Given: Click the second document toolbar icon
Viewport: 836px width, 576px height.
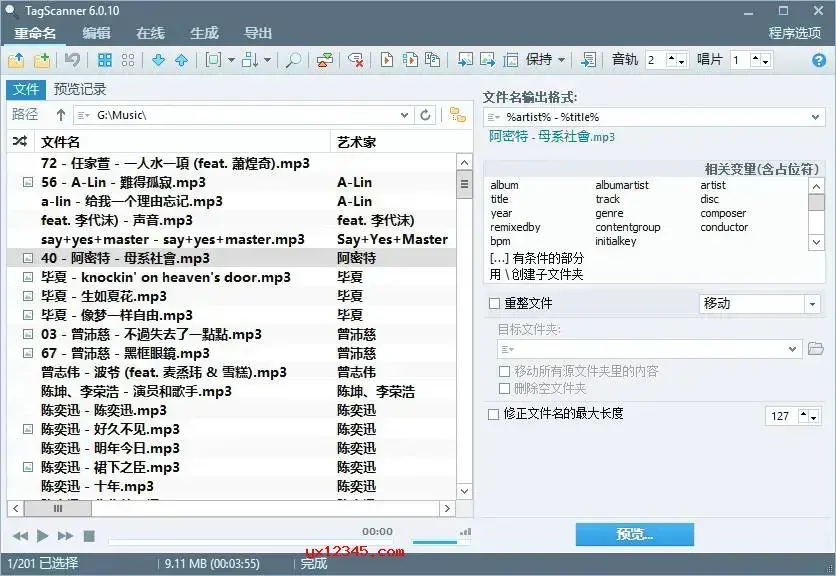Looking at the screenshot, I should (x=410, y=60).
